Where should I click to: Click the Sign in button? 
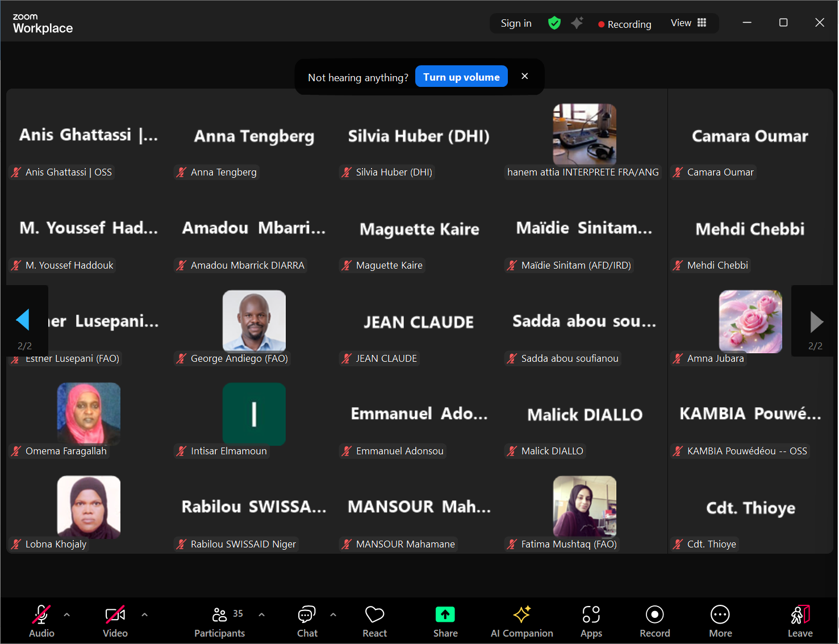click(x=516, y=23)
